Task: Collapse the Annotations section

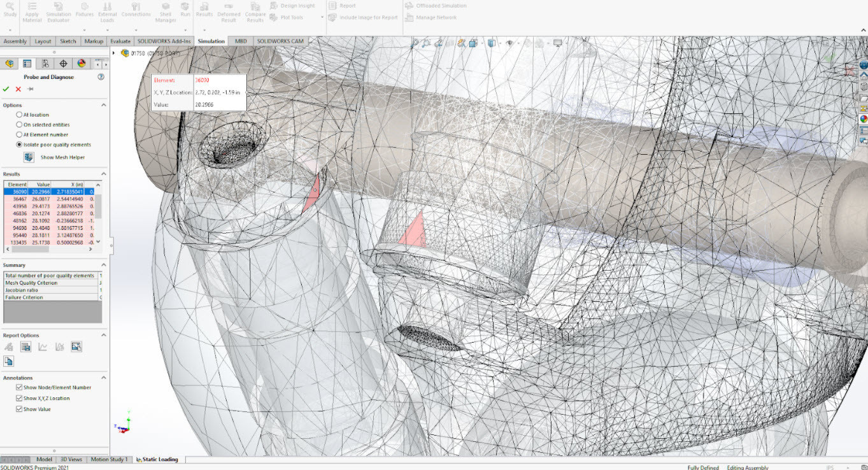Action: pyautogui.click(x=104, y=378)
